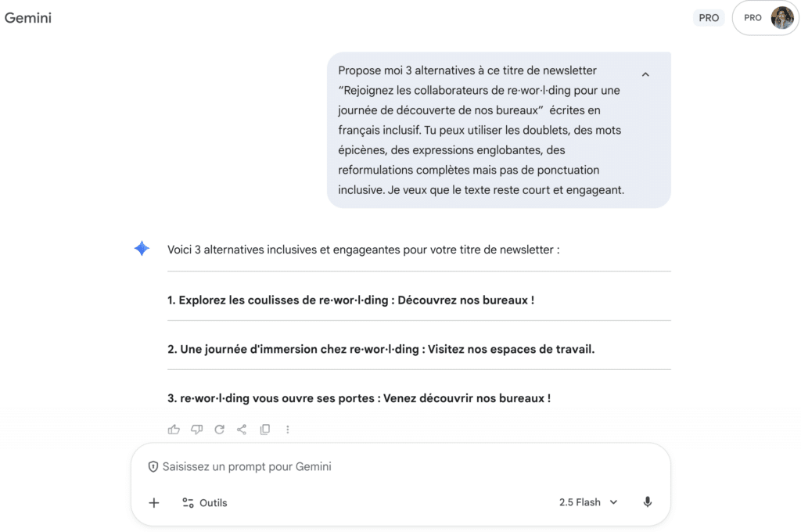The image size is (801, 532).
Task: Click Gemini in the top-left header
Action: click(28, 17)
